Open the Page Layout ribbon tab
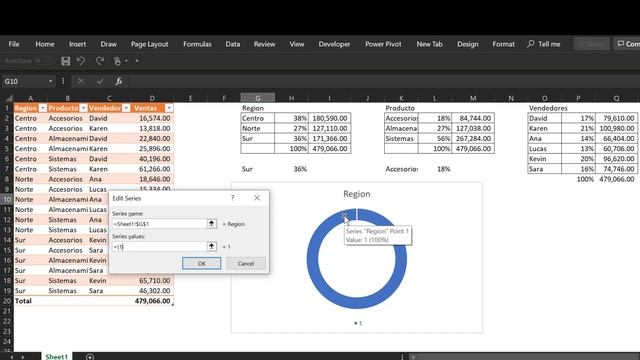Image resolution: width=640 pixels, height=360 pixels. [149, 44]
